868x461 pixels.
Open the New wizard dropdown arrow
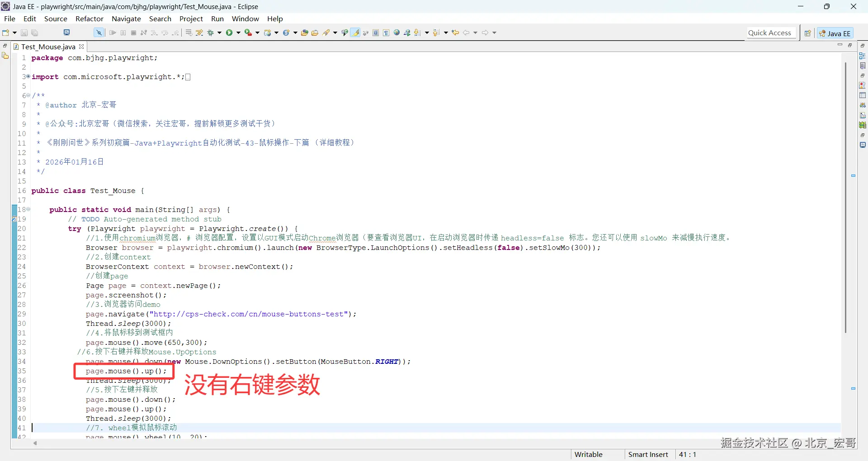coord(14,33)
